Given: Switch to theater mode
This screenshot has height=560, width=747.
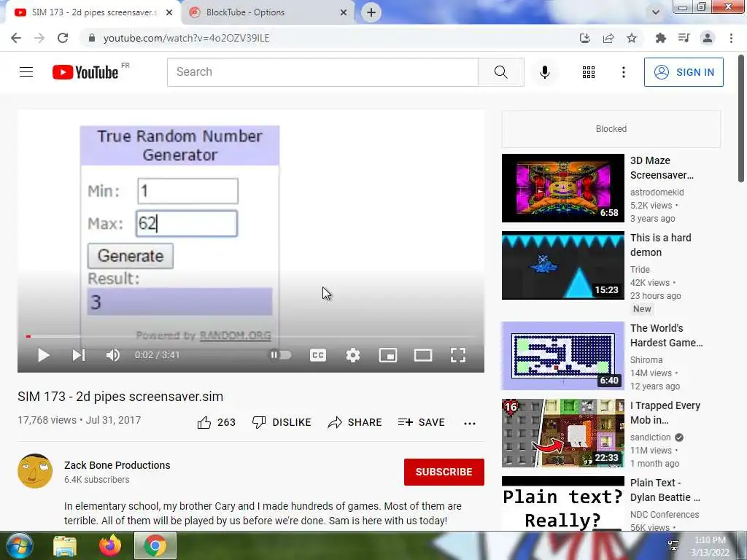Looking at the screenshot, I should 423,355.
